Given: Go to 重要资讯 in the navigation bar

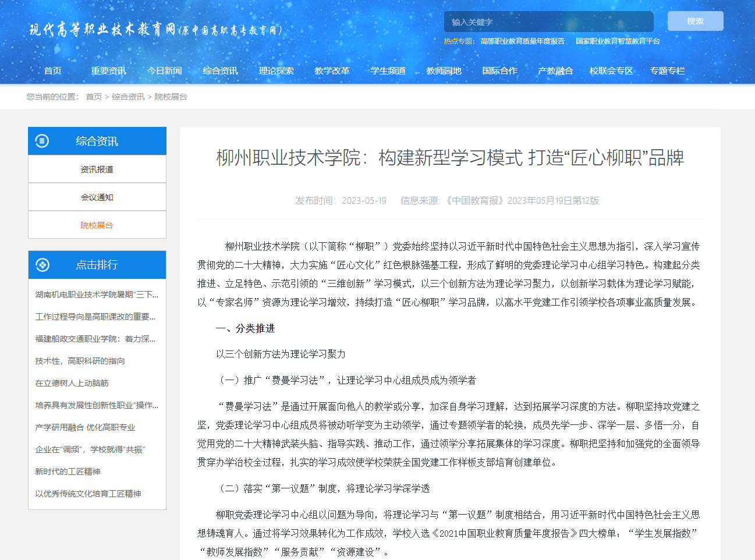Looking at the screenshot, I should pyautogui.click(x=108, y=71).
